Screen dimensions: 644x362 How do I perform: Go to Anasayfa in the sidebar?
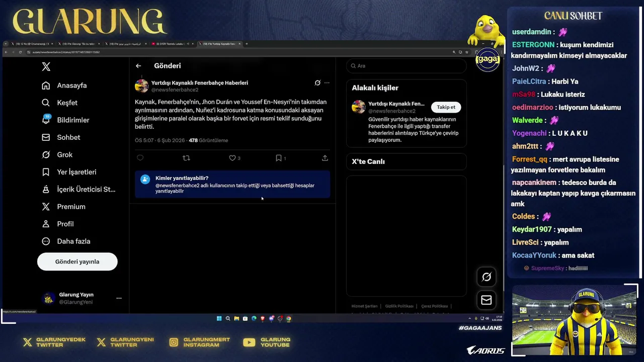pyautogui.click(x=64, y=85)
